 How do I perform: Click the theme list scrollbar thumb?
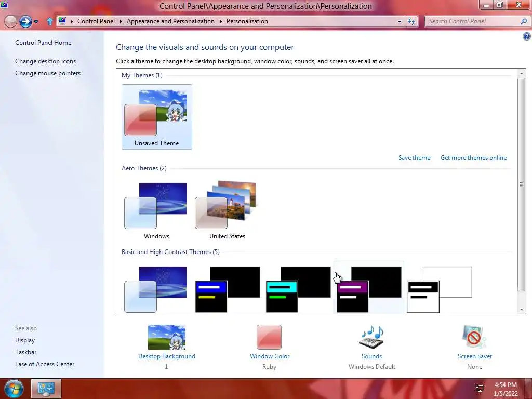point(522,184)
